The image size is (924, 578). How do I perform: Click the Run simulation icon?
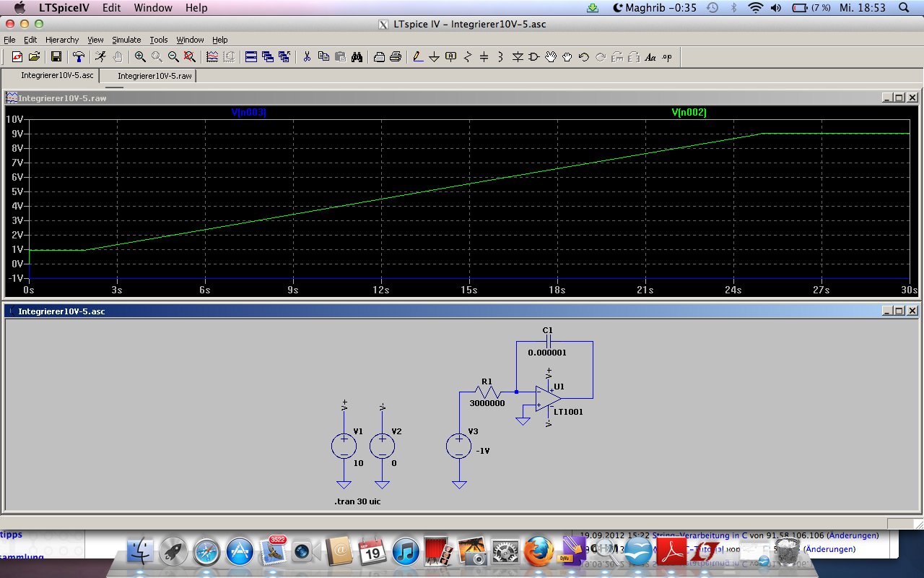point(100,57)
